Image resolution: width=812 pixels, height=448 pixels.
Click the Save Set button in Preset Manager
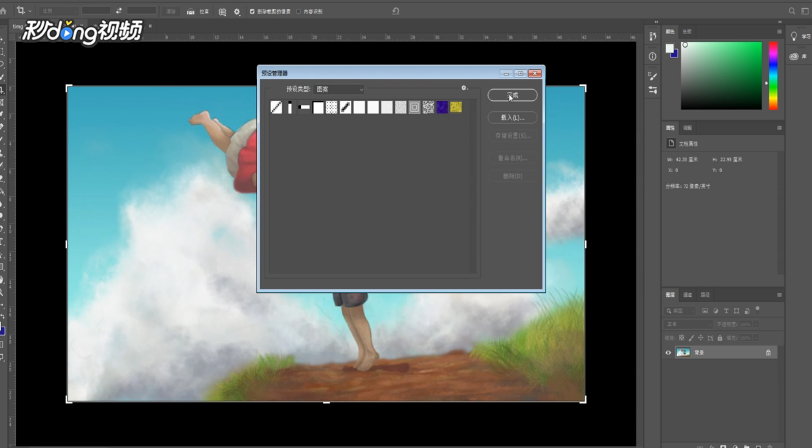coord(512,136)
